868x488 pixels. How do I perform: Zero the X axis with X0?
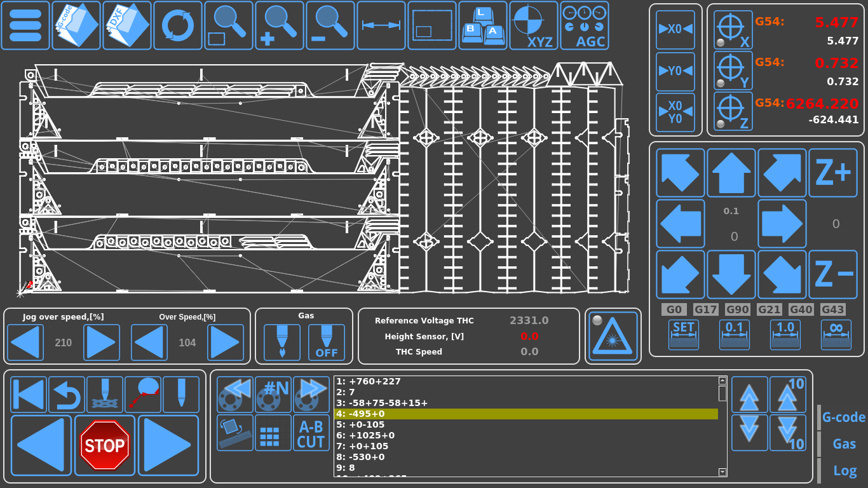coord(676,30)
